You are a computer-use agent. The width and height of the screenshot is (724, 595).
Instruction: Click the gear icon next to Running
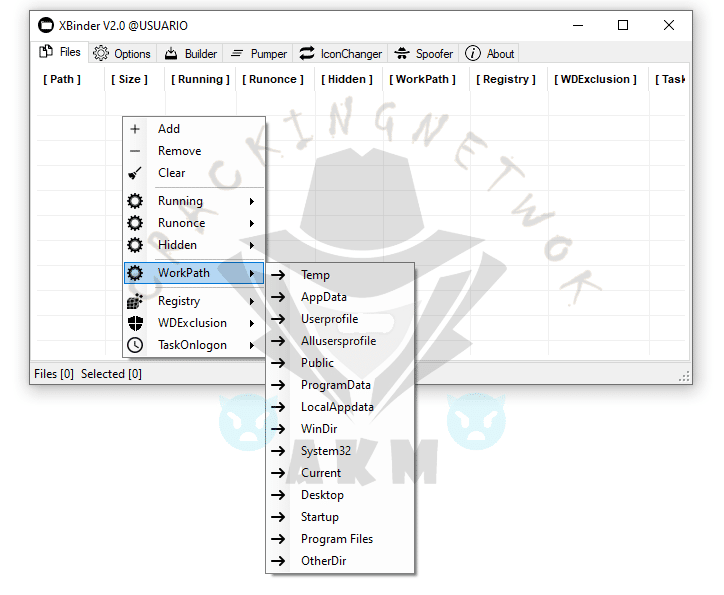click(135, 201)
